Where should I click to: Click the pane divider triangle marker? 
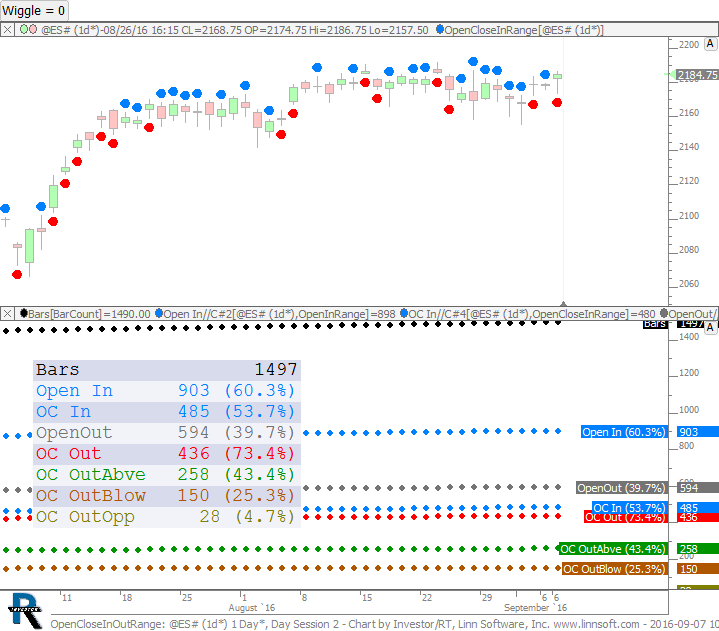(564, 304)
